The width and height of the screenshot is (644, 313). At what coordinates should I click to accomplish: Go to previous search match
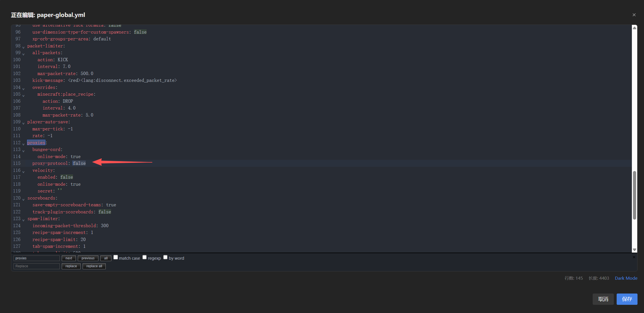[x=88, y=258]
